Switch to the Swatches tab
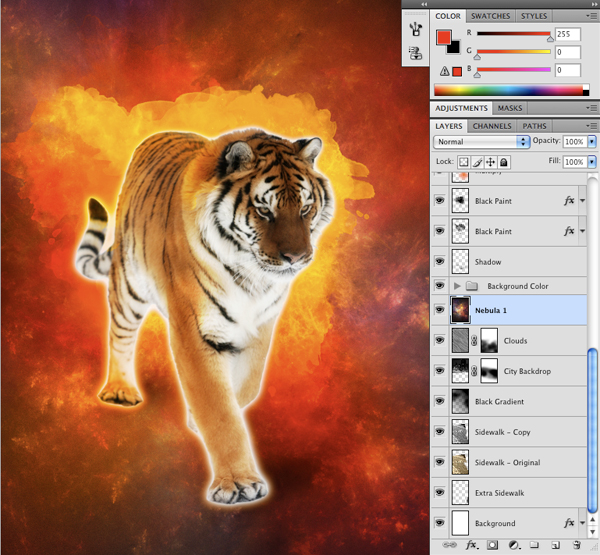 (x=490, y=16)
